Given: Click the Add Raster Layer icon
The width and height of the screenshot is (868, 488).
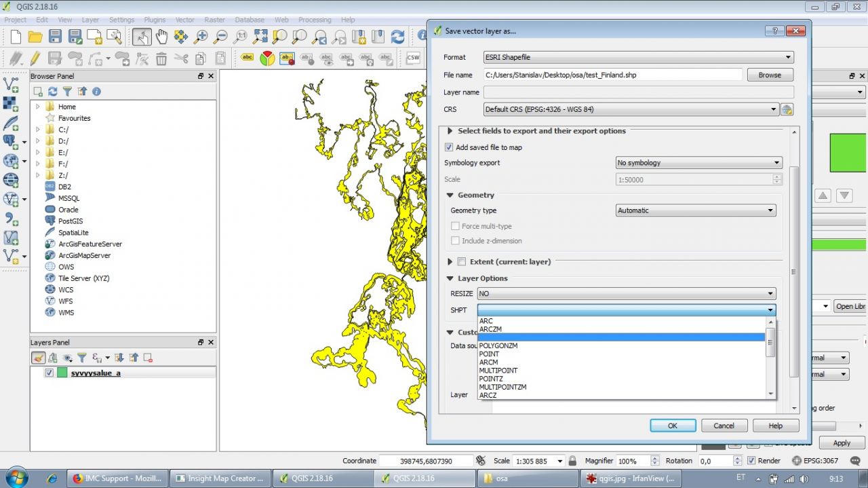Looking at the screenshot, I should [11, 103].
